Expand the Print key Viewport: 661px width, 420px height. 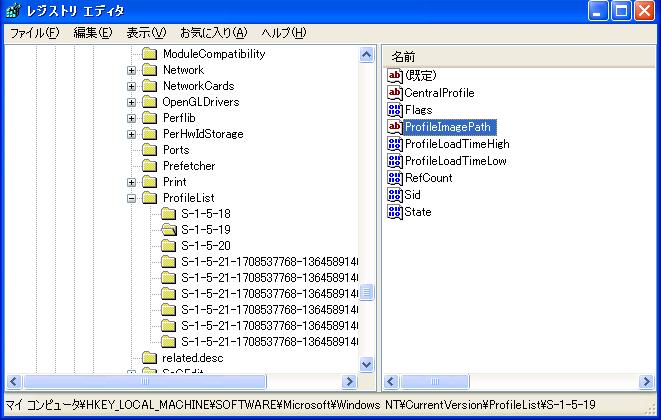[132, 182]
